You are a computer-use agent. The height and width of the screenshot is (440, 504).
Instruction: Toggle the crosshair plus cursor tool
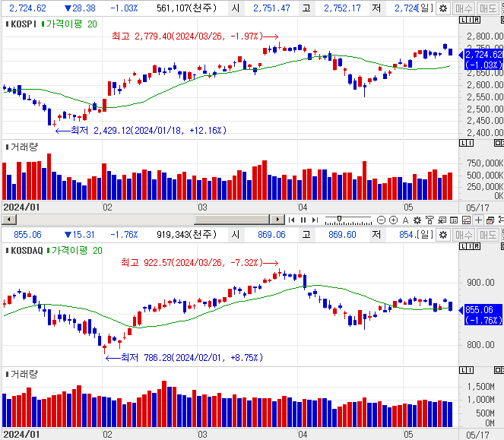pos(478,220)
